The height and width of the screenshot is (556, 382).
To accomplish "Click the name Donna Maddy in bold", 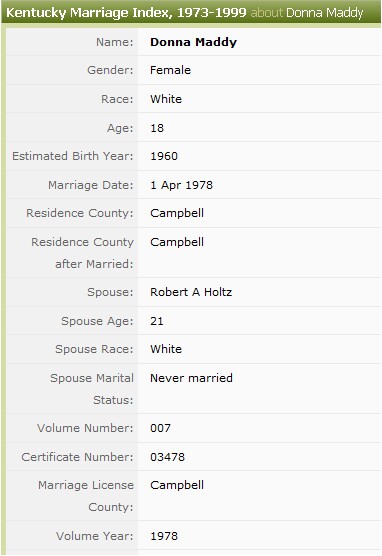I will (193, 42).
